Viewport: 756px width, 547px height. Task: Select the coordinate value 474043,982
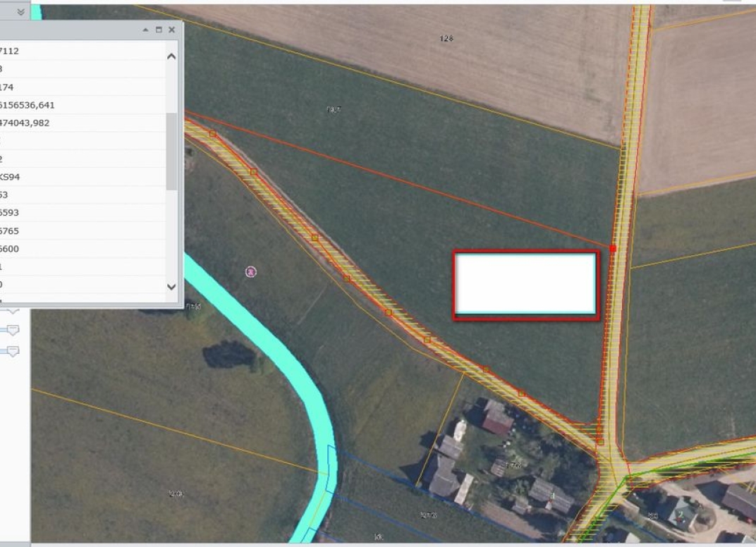tap(25, 123)
